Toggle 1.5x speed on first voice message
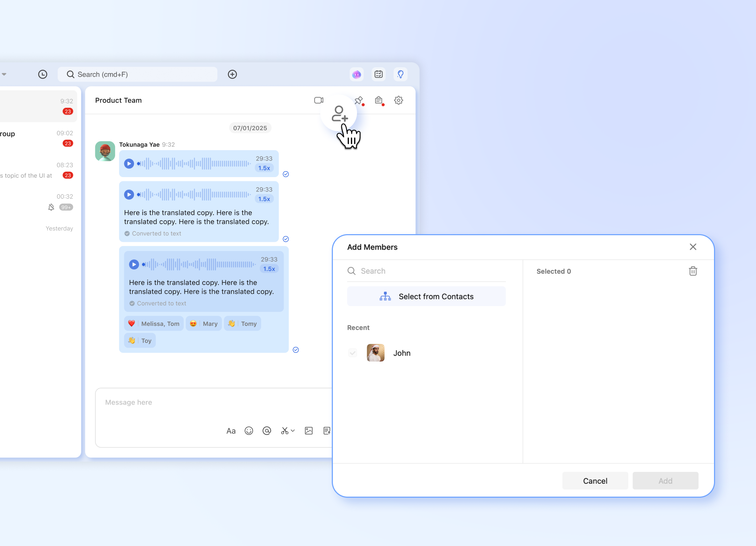The height and width of the screenshot is (546, 756). click(264, 168)
